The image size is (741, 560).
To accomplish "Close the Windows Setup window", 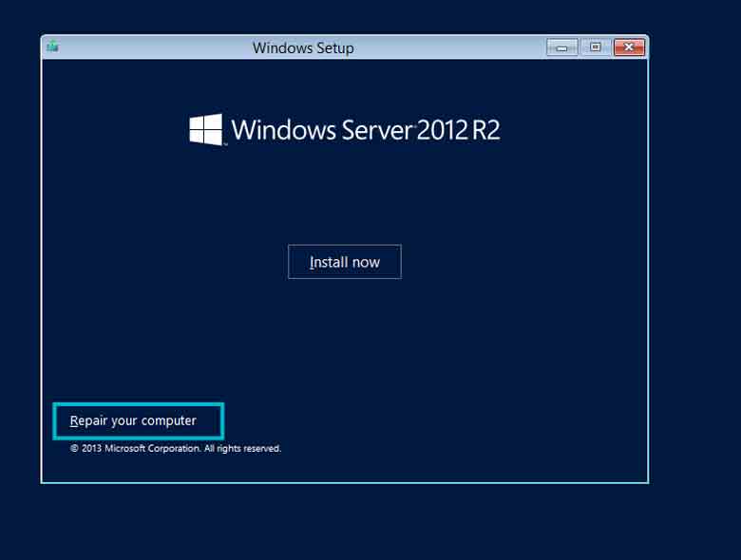I will click(x=629, y=47).
